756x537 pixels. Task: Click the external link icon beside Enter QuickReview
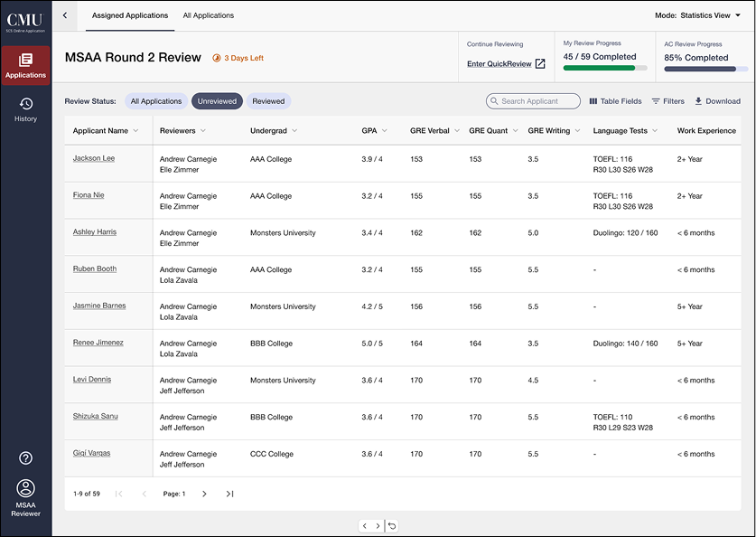tap(540, 63)
